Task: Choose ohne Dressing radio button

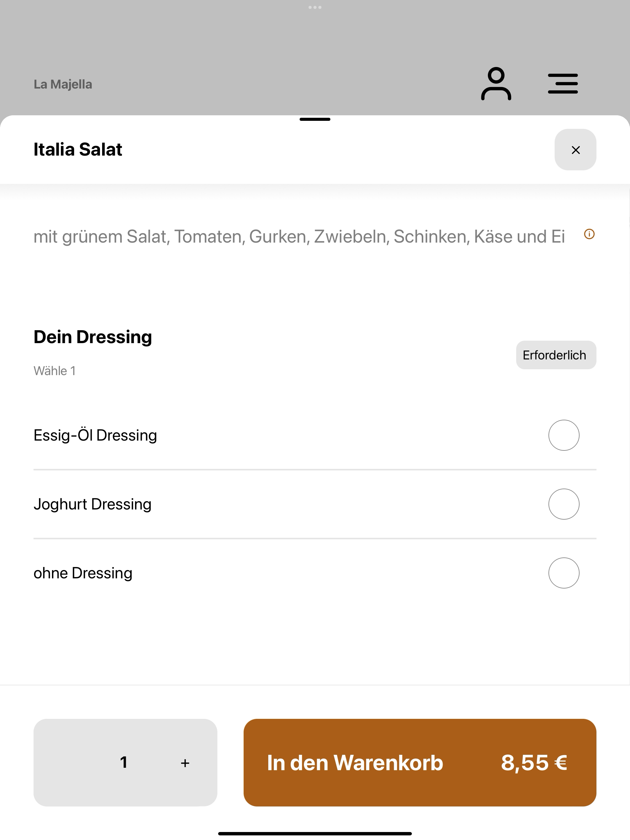Action: coord(564,573)
